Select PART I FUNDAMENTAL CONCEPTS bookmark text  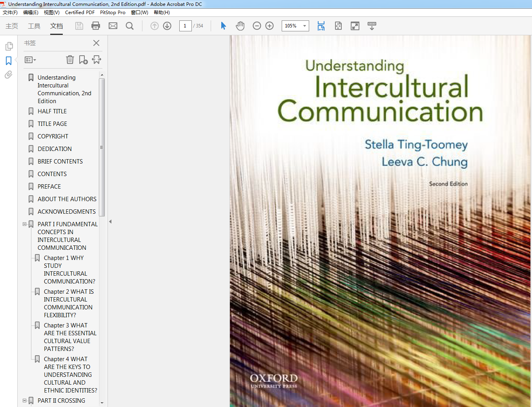pos(67,236)
